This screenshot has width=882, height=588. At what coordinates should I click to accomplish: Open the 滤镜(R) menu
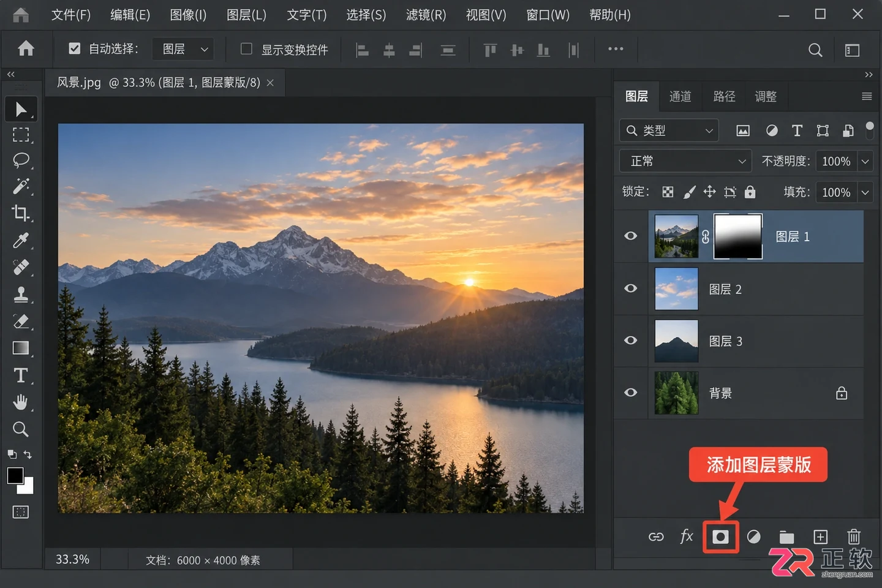pyautogui.click(x=426, y=15)
